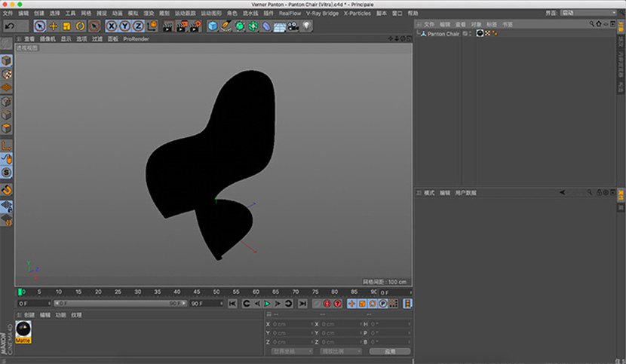The height and width of the screenshot is (364, 626).
Task: Open the 模式 Mode menu in Attribute Manager
Action: tap(429, 193)
